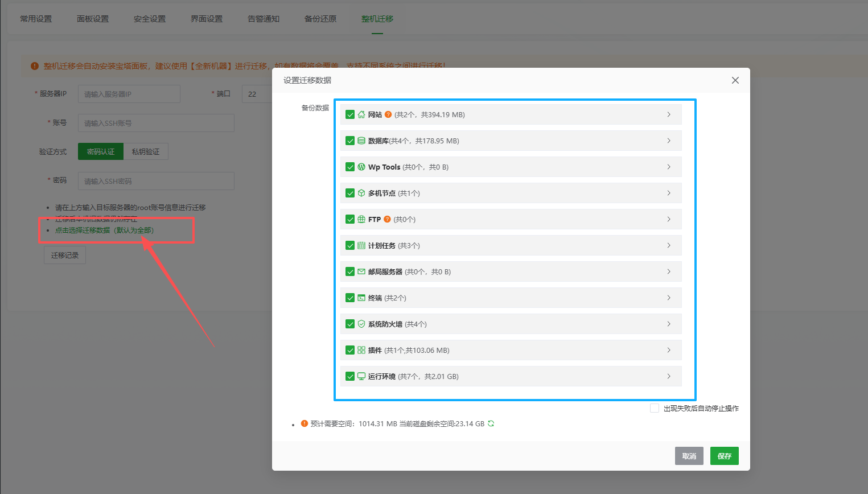Click the shield icon in 系统防火墙 row

click(x=361, y=324)
